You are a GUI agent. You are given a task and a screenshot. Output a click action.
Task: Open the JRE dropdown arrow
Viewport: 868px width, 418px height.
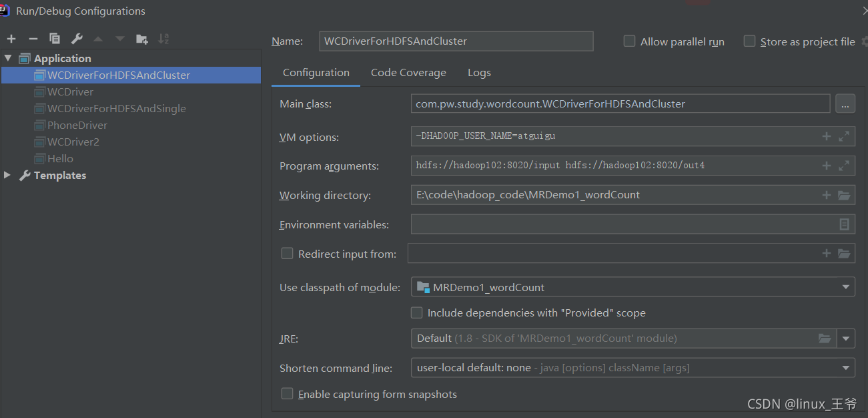(x=846, y=339)
